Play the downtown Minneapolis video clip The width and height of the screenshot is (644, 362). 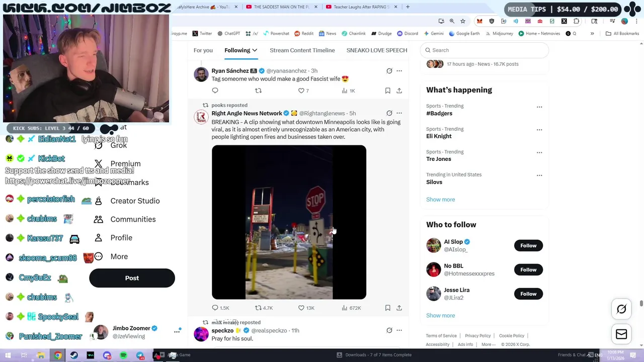(x=289, y=222)
